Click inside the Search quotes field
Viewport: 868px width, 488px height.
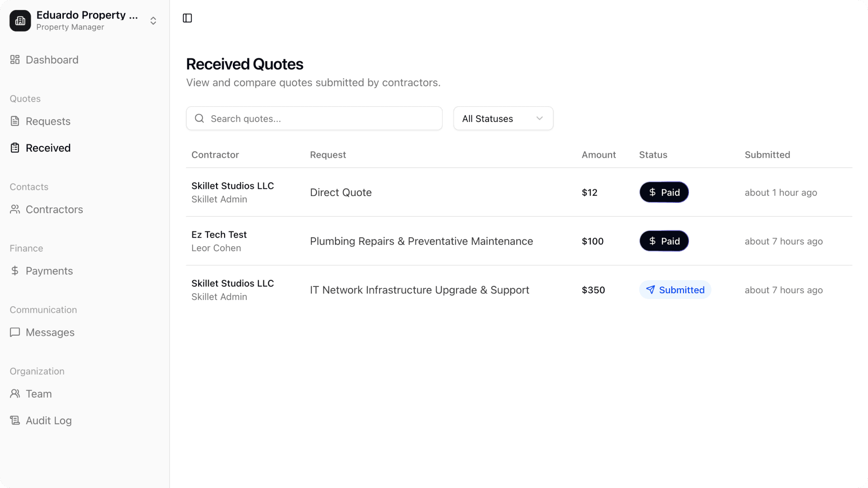pyautogui.click(x=314, y=118)
